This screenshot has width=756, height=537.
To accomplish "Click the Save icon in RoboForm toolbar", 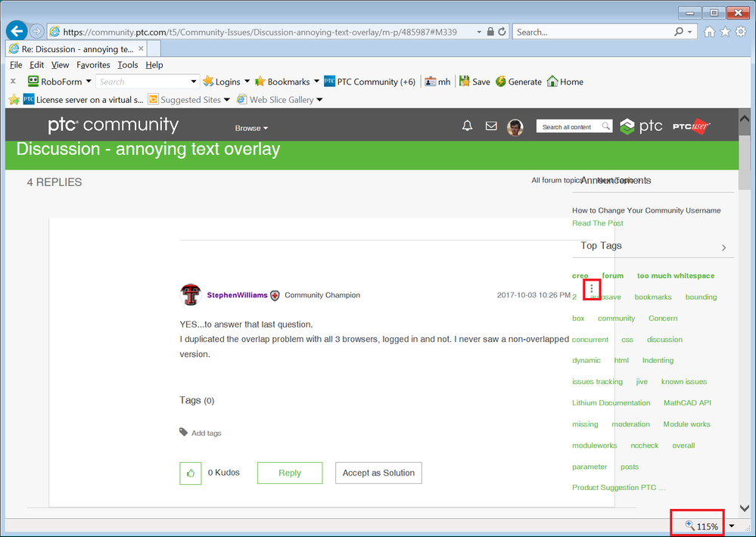I will pyautogui.click(x=465, y=81).
